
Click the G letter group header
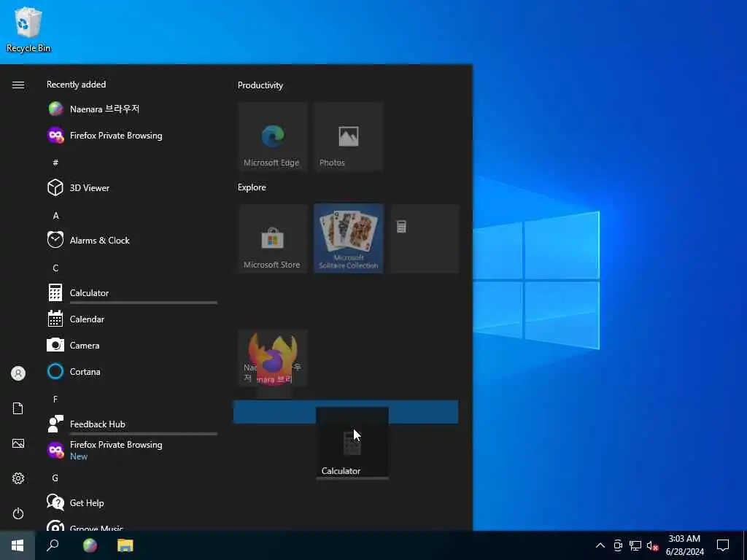pyautogui.click(x=55, y=478)
